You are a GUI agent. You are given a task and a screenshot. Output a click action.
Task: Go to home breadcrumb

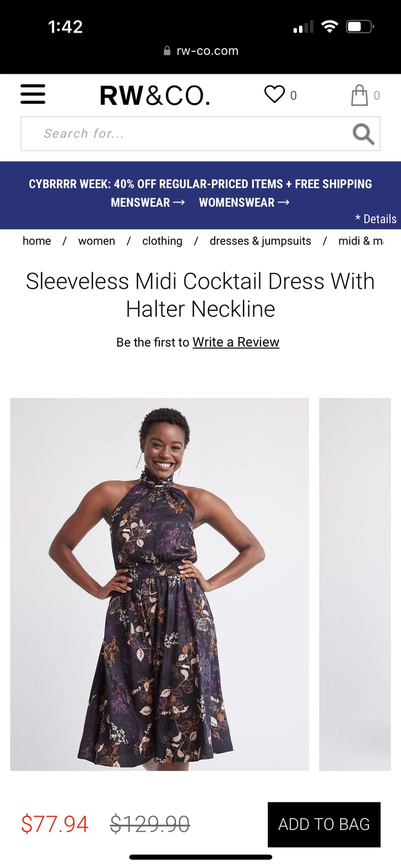click(x=37, y=241)
